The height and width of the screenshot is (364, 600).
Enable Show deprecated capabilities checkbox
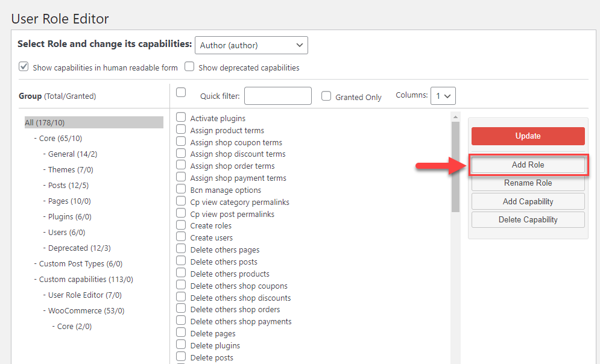point(189,66)
